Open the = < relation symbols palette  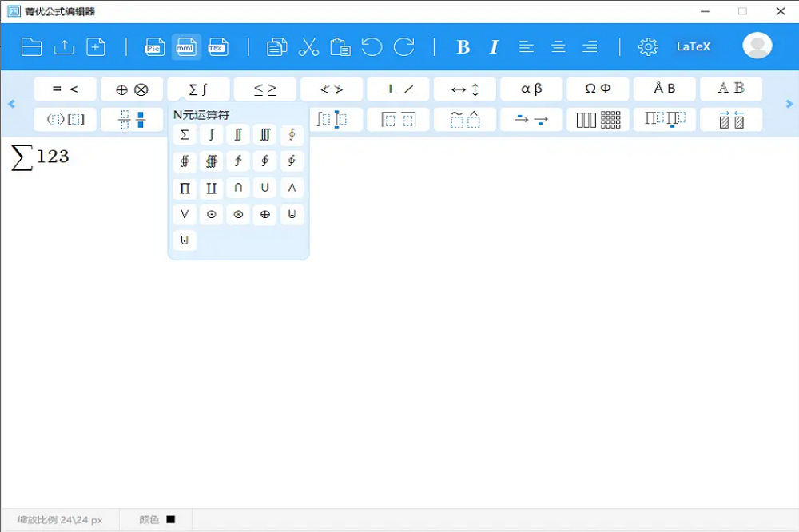click(x=66, y=89)
